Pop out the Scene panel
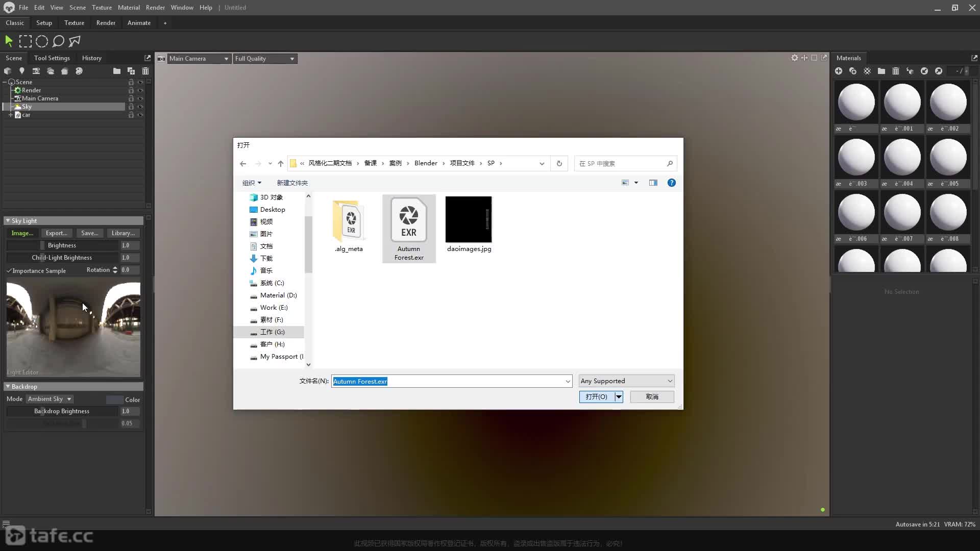 coord(148,58)
